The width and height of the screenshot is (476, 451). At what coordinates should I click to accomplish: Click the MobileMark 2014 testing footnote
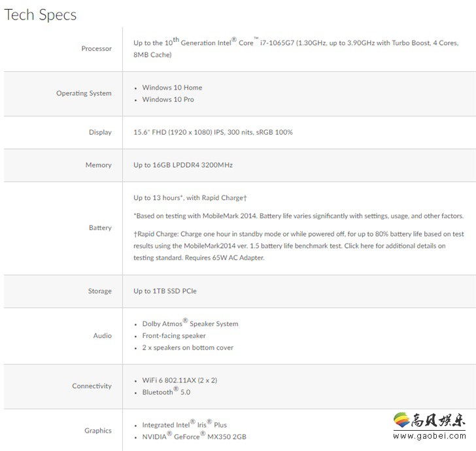coord(298,216)
